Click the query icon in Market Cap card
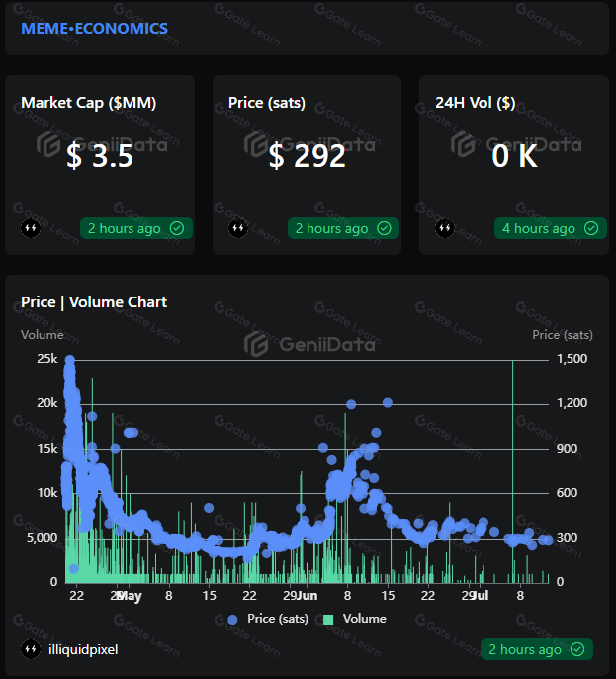616x679 pixels. click(x=31, y=228)
